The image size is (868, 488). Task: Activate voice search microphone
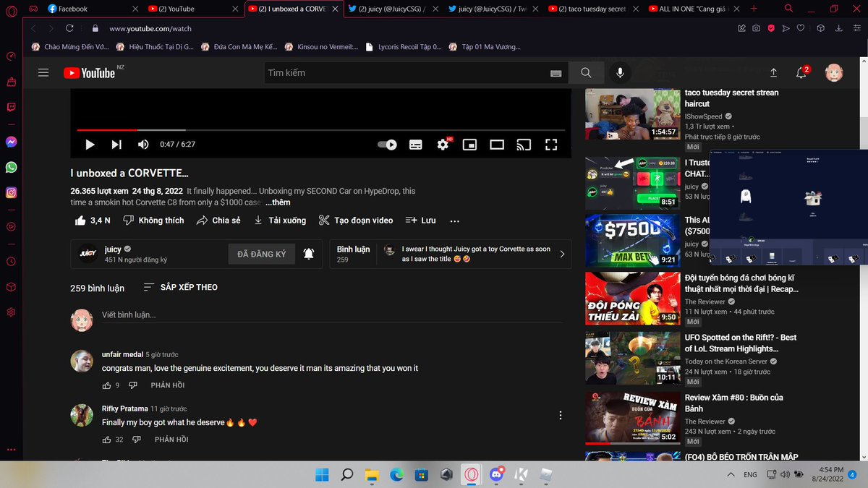coord(620,73)
